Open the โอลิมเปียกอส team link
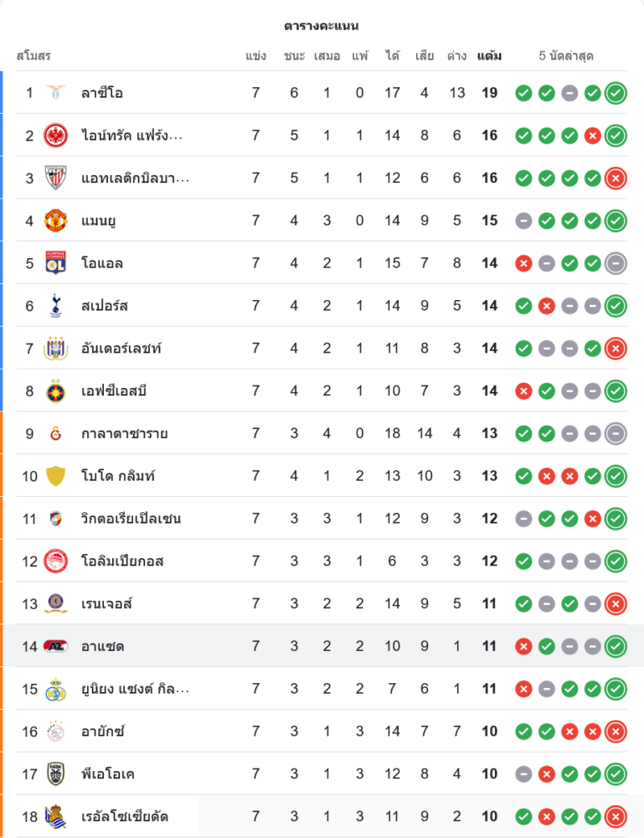Image resolution: width=644 pixels, height=838 pixels. [x=122, y=561]
